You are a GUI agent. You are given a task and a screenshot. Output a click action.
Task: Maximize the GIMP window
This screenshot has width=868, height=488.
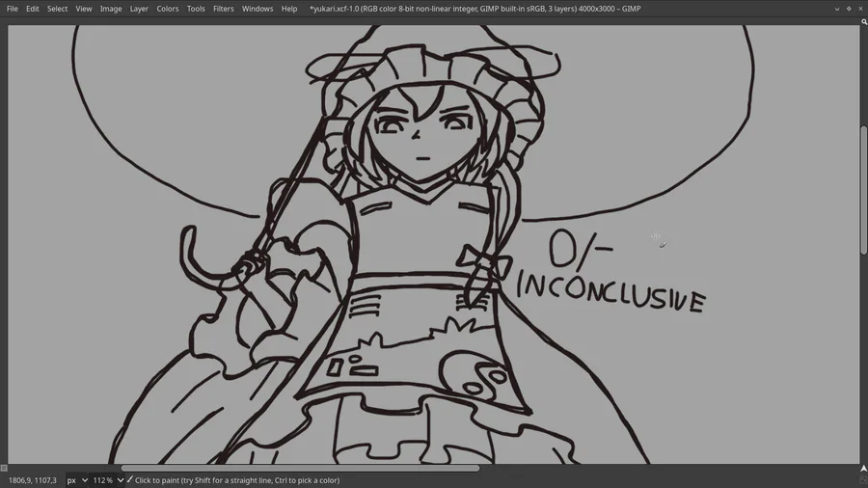pyautogui.click(x=849, y=9)
